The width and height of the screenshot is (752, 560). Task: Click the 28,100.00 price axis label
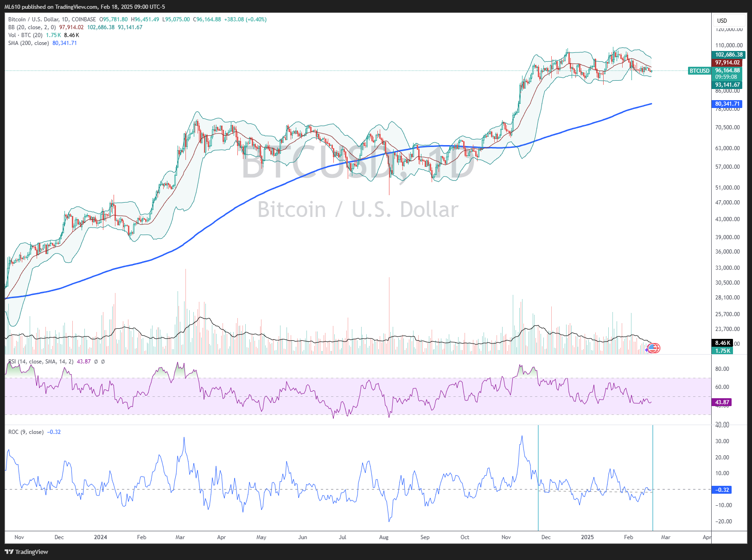[728, 298]
